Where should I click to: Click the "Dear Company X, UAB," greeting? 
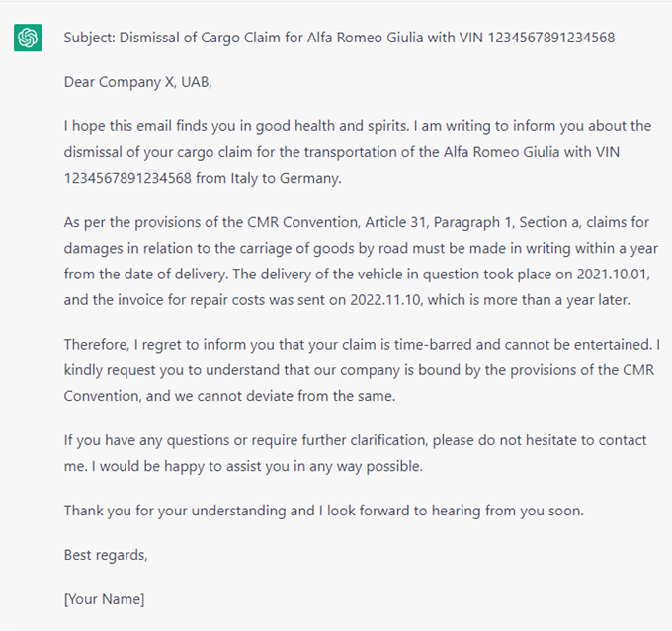coord(138,82)
